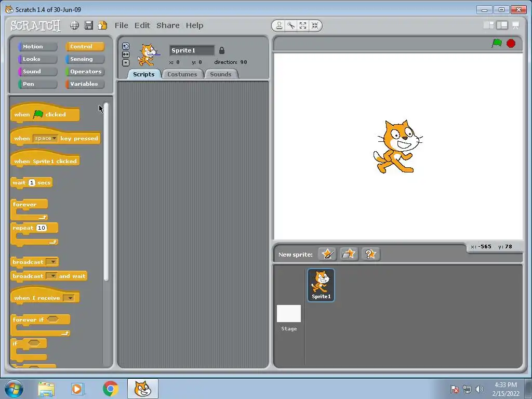Select the Duplicate stamp tool
The height and width of the screenshot is (399, 532).
point(279,25)
